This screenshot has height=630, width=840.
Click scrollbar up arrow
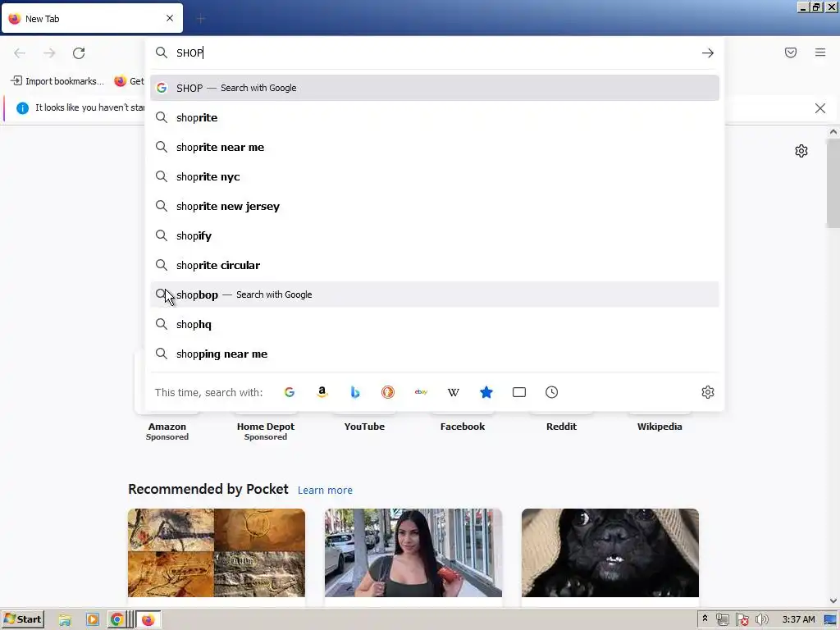[833, 132]
